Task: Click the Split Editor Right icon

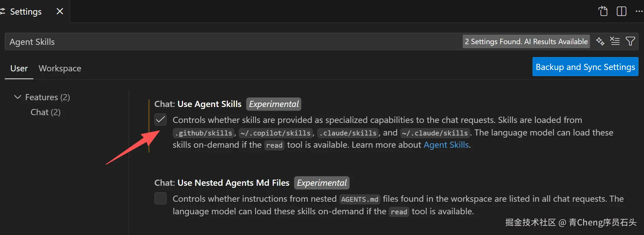Action: (x=621, y=11)
